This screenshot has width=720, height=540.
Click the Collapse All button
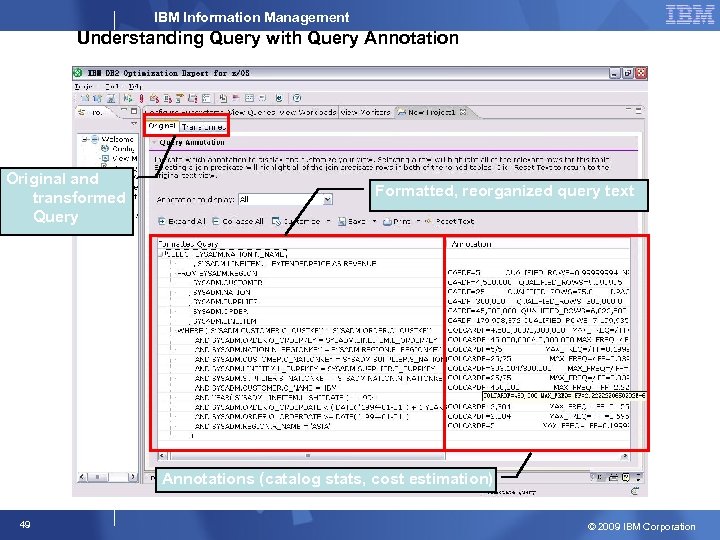(238, 221)
